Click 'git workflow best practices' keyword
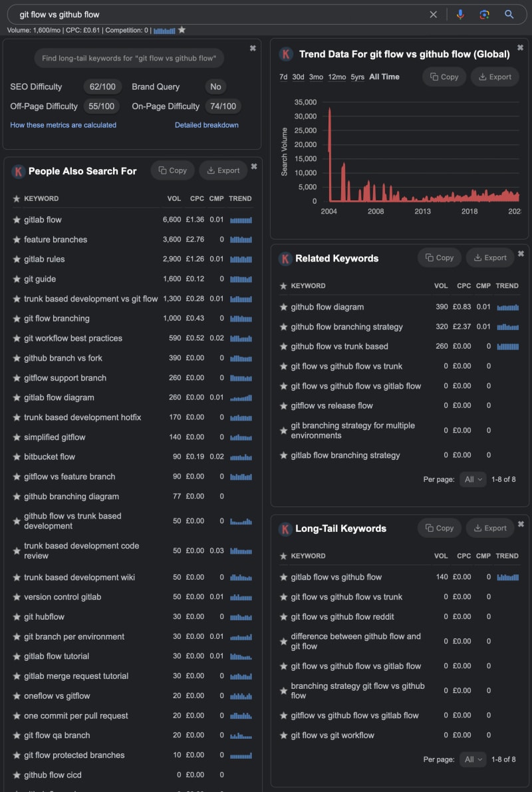 (x=73, y=338)
